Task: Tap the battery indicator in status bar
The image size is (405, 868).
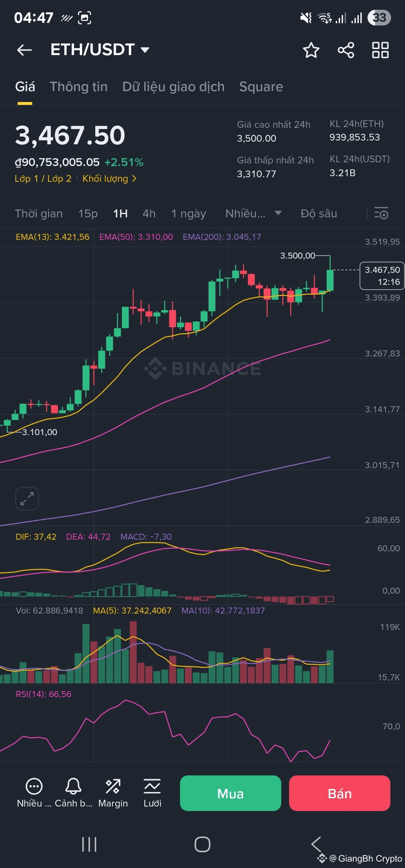Action: (x=379, y=18)
